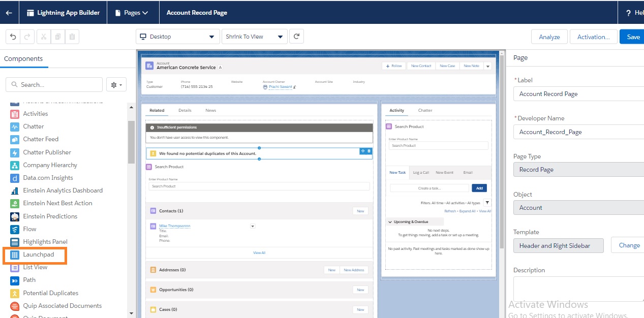644x318 pixels.
Task: Click the Save button
Action: [x=633, y=37]
